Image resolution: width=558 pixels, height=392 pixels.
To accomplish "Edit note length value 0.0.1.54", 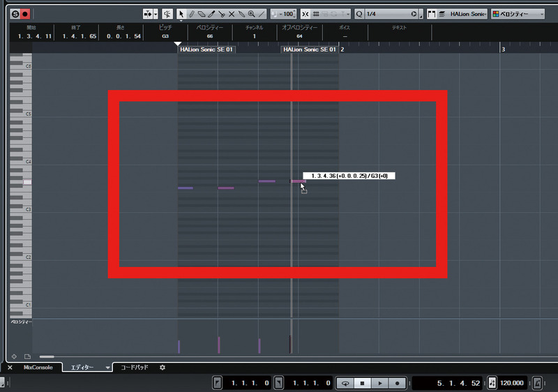I will [x=123, y=36].
